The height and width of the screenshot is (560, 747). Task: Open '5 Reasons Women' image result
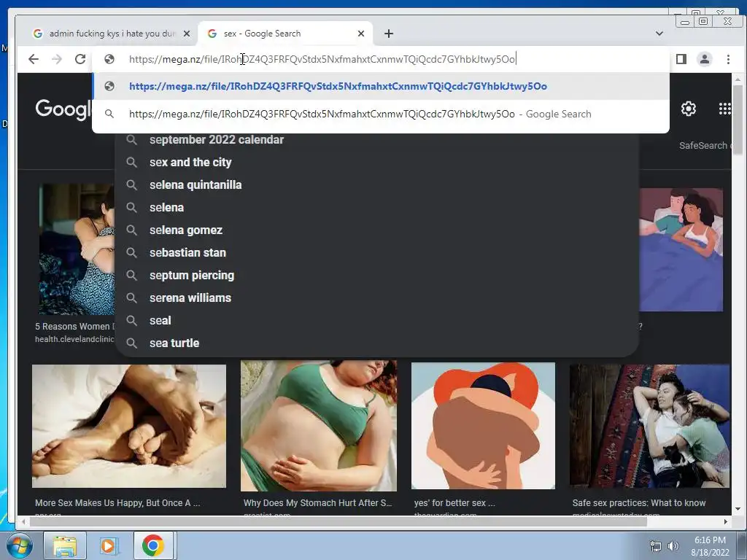[77, 249]
